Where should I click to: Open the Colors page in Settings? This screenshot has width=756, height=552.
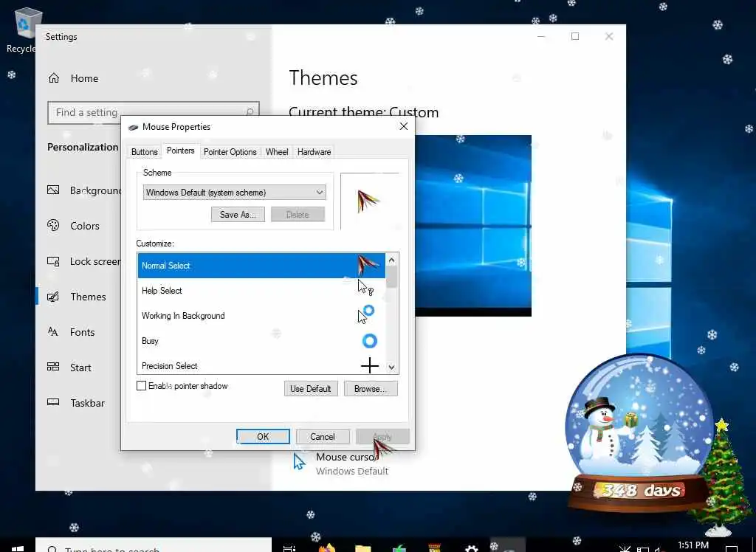click(x=85, y=226)
